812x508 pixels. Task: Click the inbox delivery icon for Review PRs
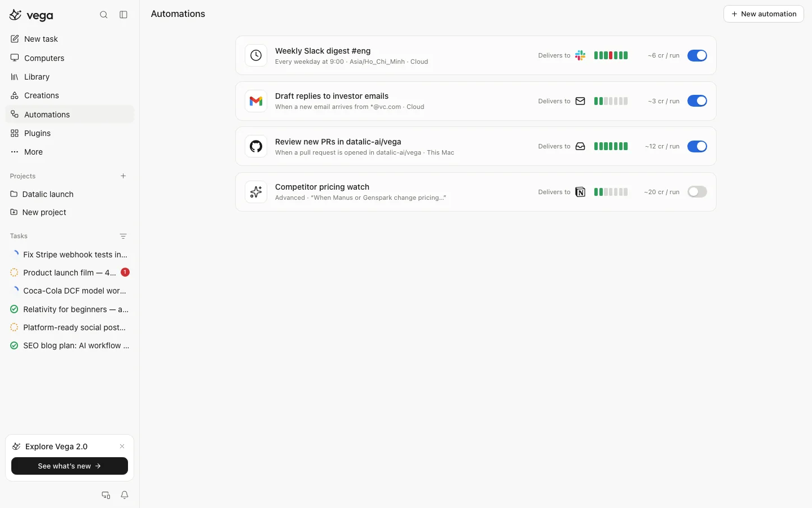[x=580, y=146]
